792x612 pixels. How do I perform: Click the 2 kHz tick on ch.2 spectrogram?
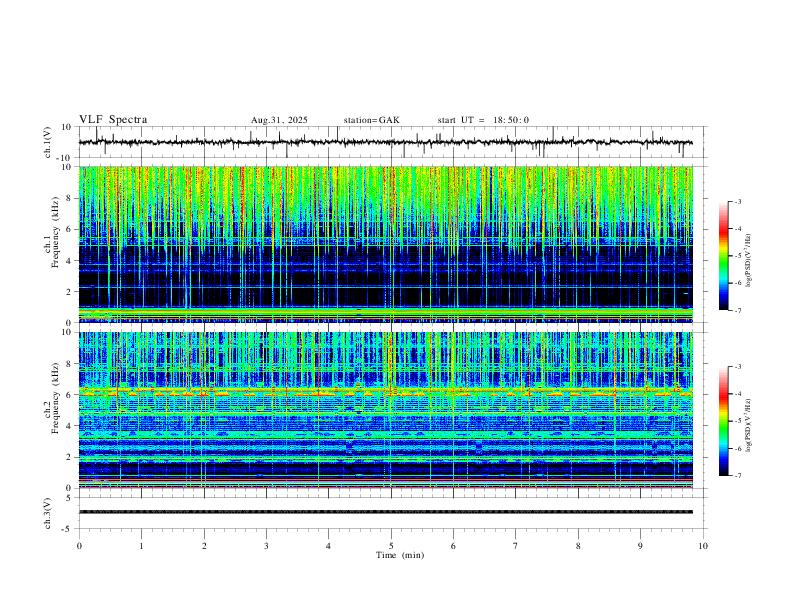click(71, 457)
